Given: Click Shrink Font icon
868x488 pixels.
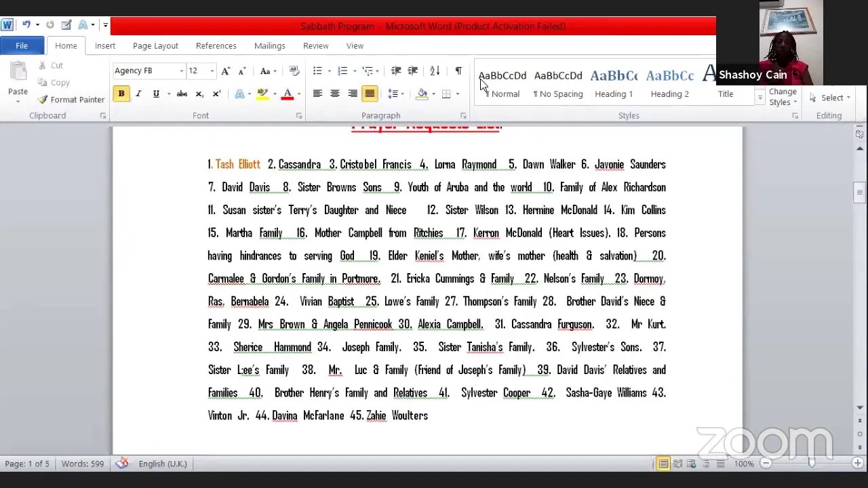Looking at the screenshot, I should pos(241,70).
